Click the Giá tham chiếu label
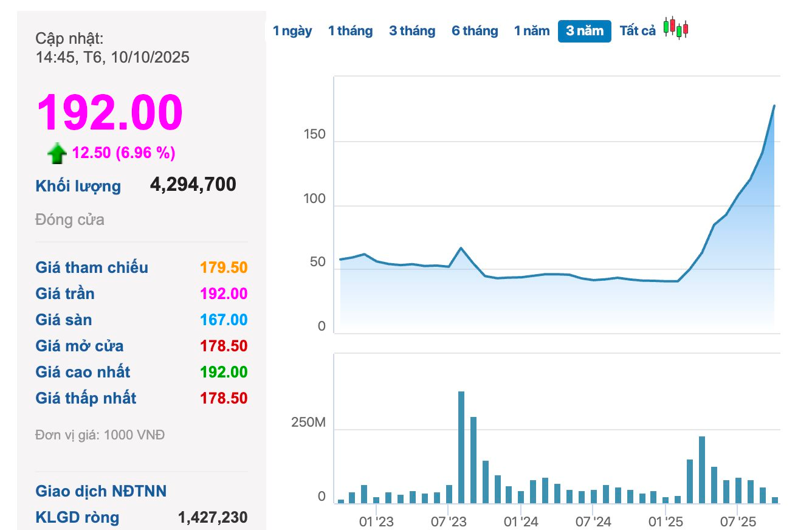The image size is (812, 530). tap(92, 267)
